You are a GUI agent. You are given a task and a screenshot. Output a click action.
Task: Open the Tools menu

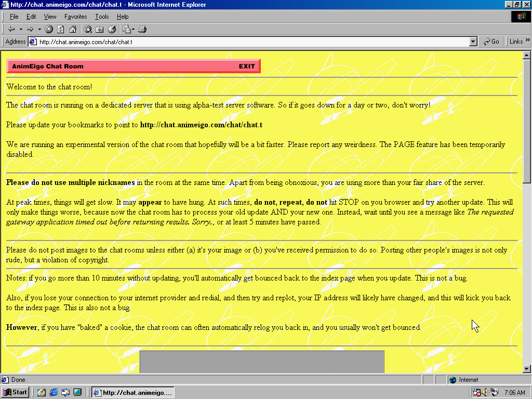coord(101,16)
